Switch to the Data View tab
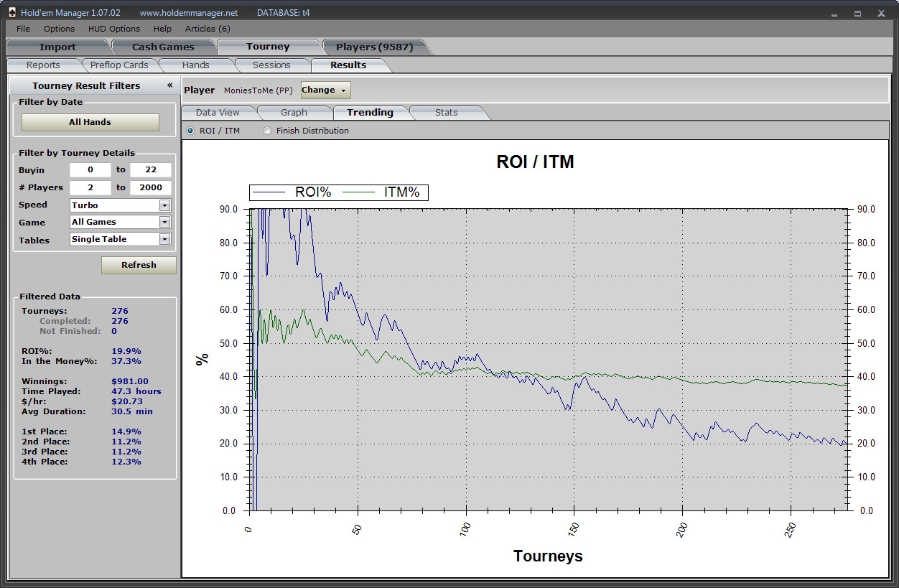The height and width of the screenshot is (588, 899). click(x=218, y=113)
